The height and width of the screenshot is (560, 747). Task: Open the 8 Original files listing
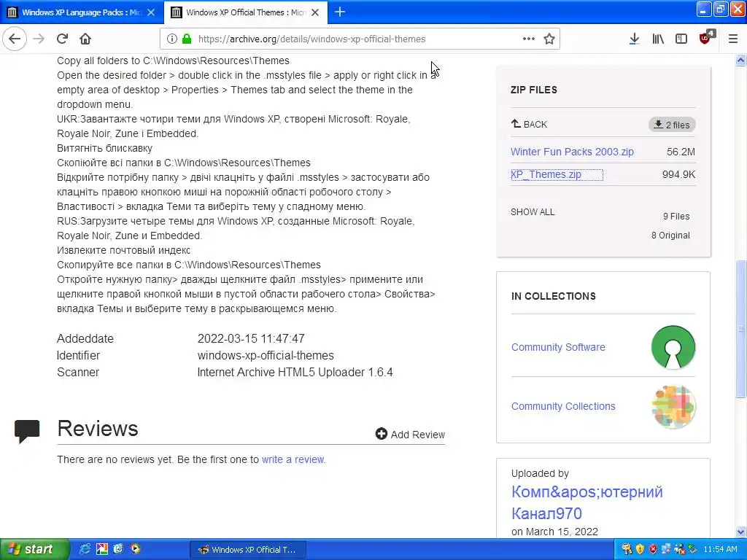pos(670,236)
